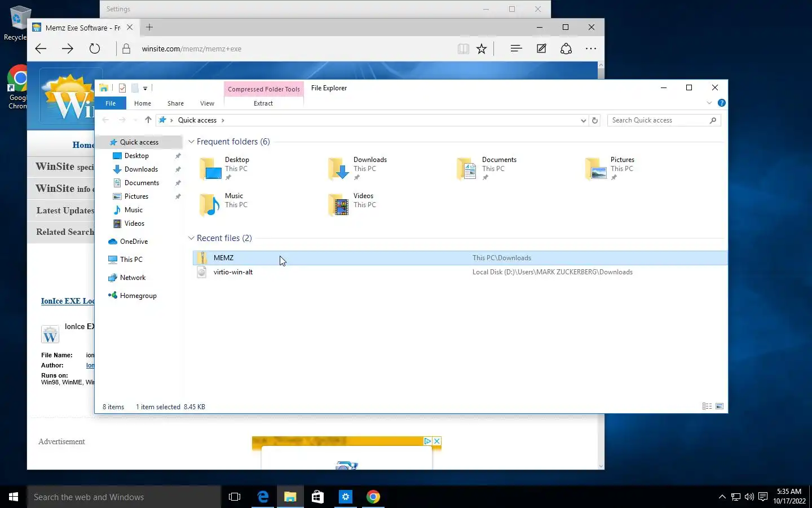Open Task View on the taskbar
The width and height of the screenshot is (812, 508).
click(235, 497)
